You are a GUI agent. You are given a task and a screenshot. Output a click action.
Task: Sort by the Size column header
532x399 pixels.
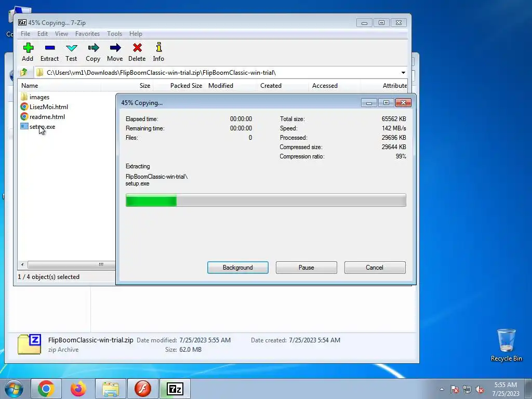pyautogui.click(x=127, y=86)
